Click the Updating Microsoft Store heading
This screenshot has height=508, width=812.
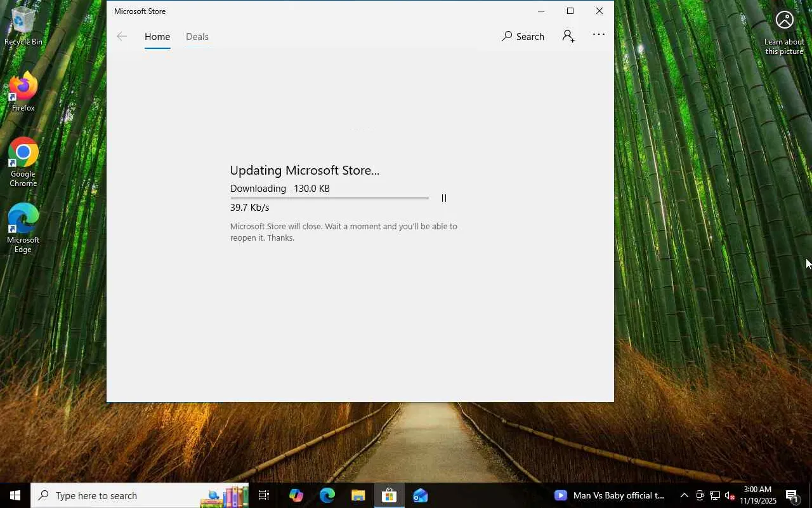point(304,170)
